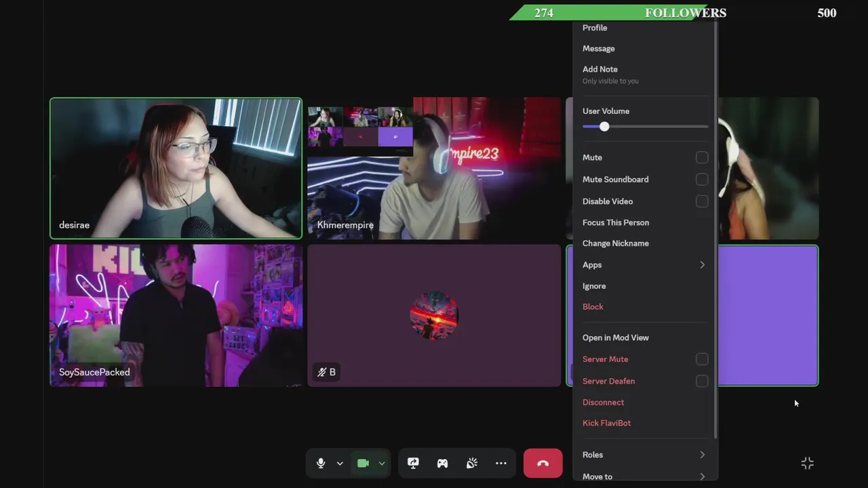Start an activity via the game controller icon
The height and width of the screenshot is (488, 868).
[442, 464]
